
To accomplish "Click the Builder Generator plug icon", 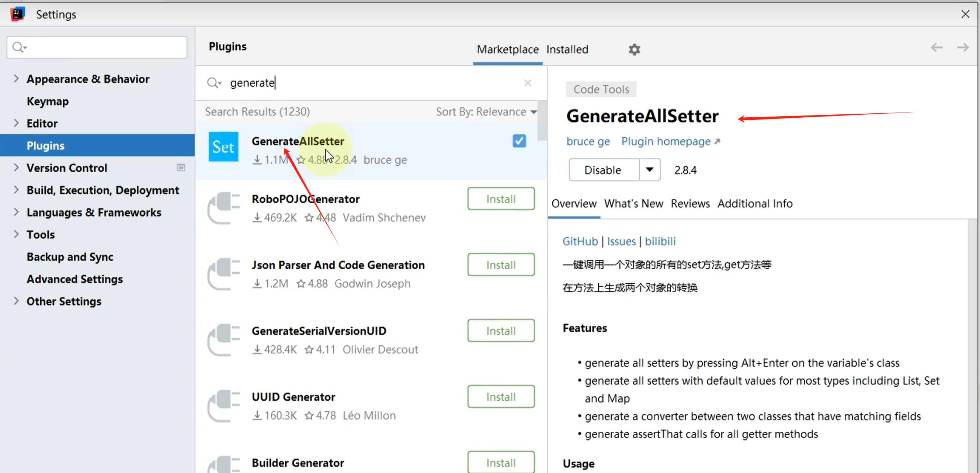I will [224, 465].
